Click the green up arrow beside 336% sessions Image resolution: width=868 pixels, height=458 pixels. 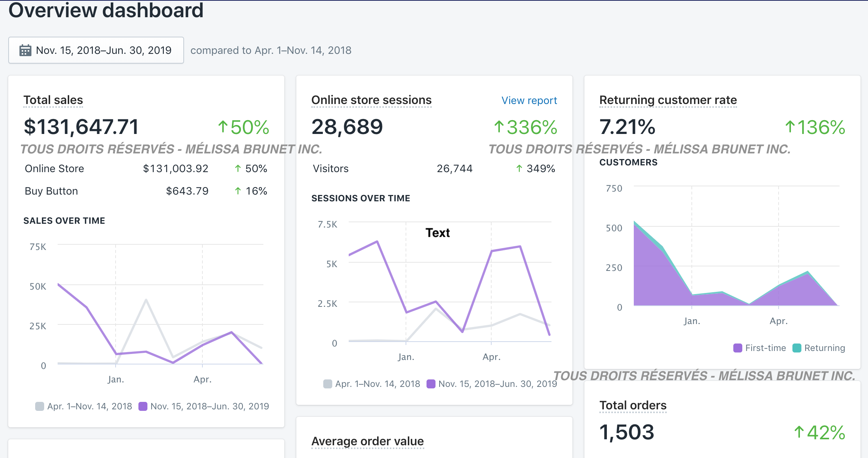point(499,127)
